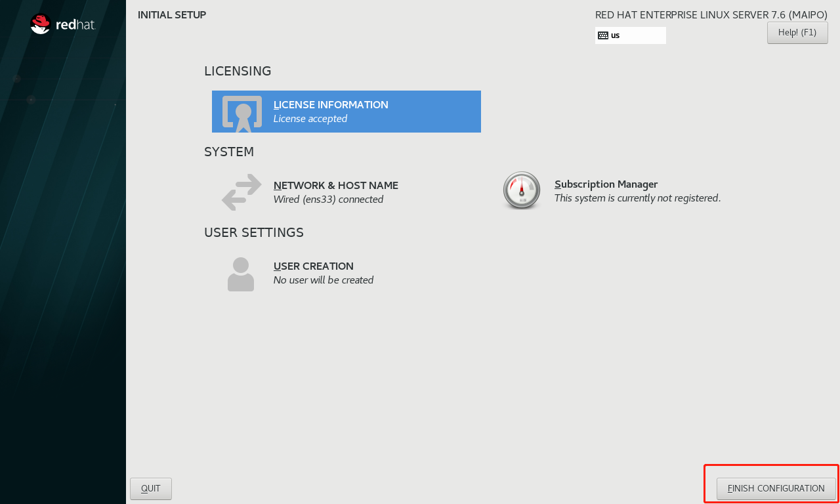This screenshot has height=504, width=840.
Task: Click the Red Hat Enterprise Linux Server heading
Action: point(711,14)
